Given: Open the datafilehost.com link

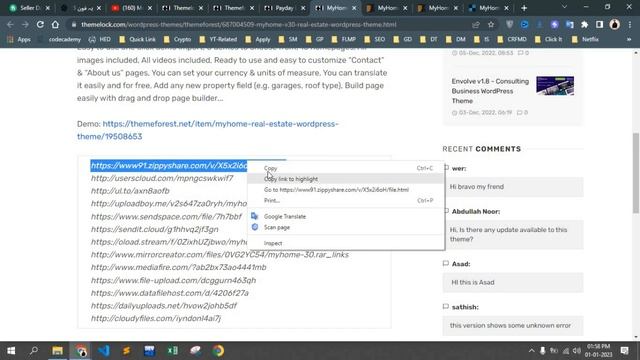Looking at the screenshot, I should [170, 293].
